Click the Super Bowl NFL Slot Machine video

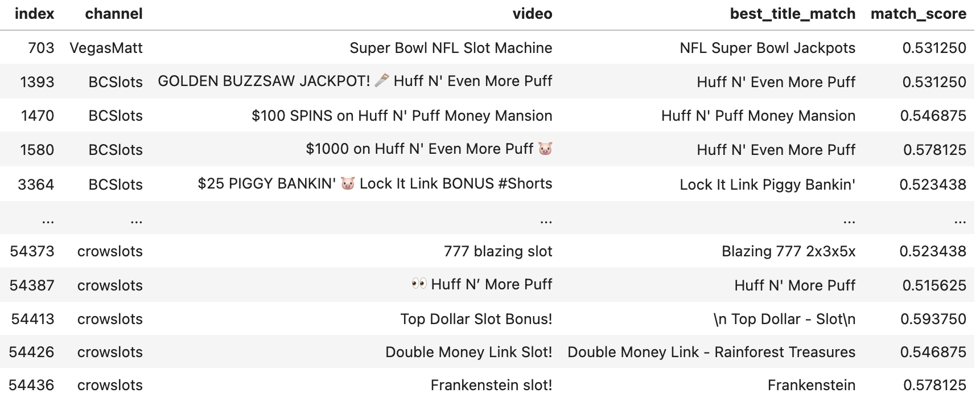451,48
